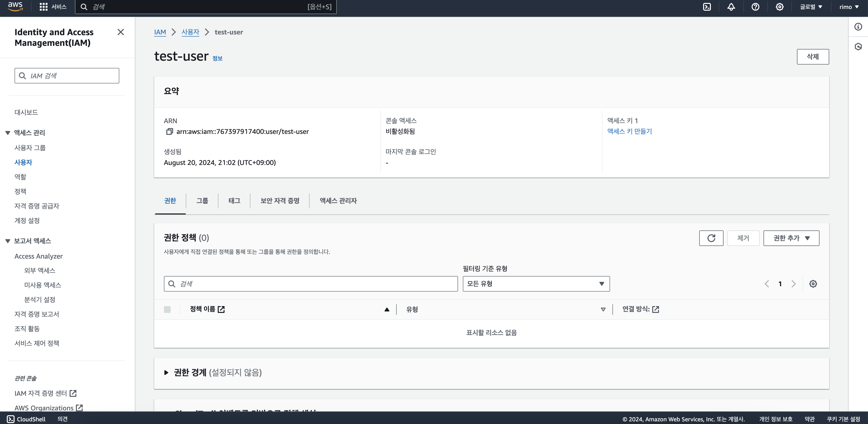This screenshot has height=424, width=868.
Task: Switch to the 그룹 tab
Action: point(202,201)
